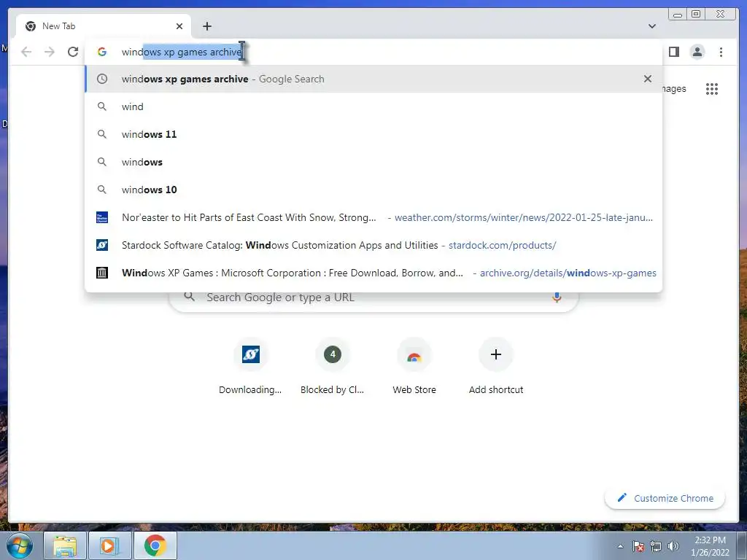Open Windows Explorer from the taskbar
This screenshot has height=560, width=747.
[65, 545]
